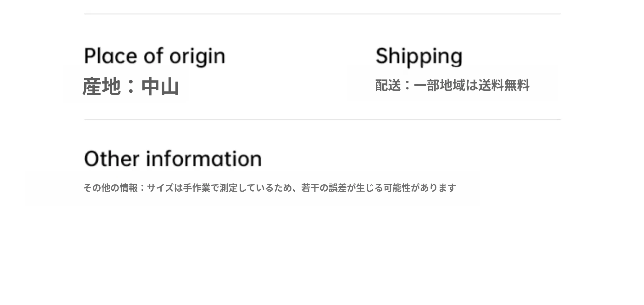
Task: Click the "Other information" heading
Action: 173,159
